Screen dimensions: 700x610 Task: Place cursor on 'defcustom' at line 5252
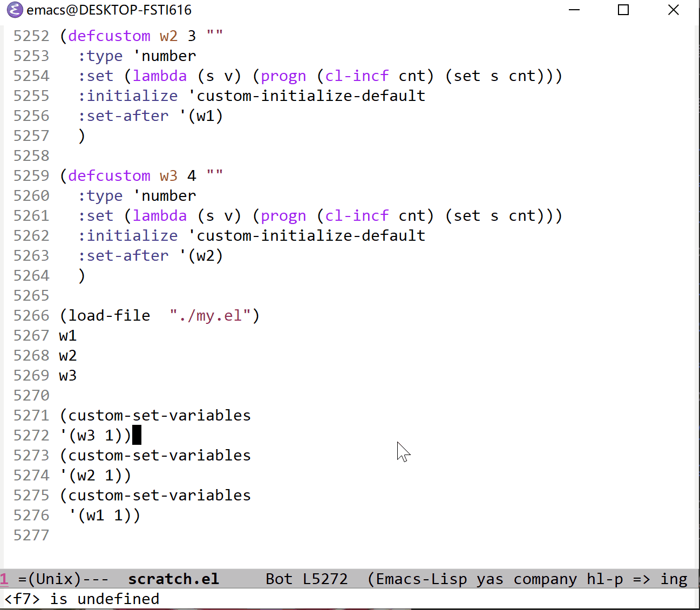tap(109, 36)
